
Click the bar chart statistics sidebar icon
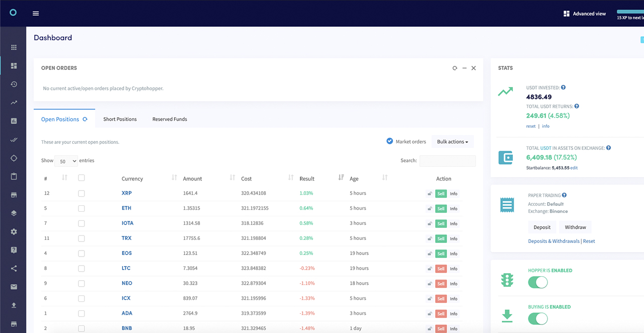click(x=13, y=121)
